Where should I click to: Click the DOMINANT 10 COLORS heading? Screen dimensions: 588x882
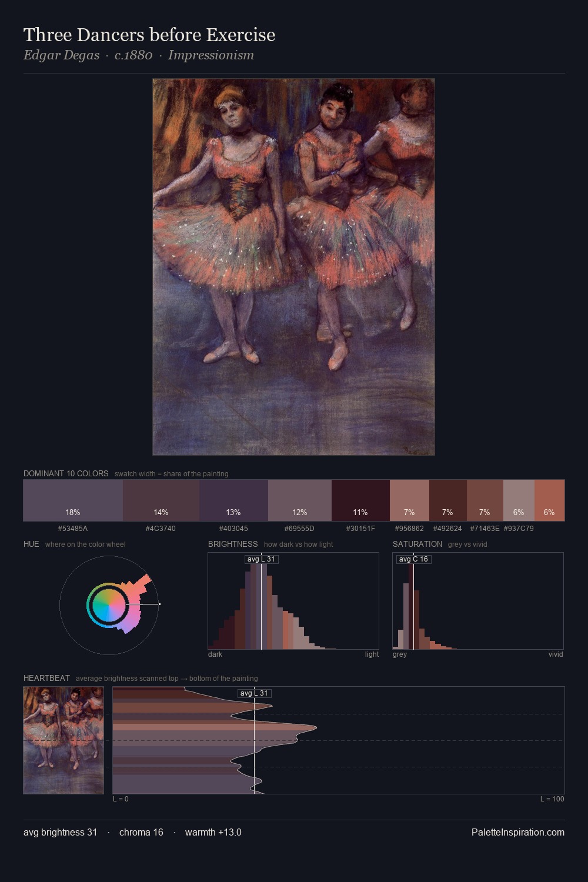click(x=66, y=473)
